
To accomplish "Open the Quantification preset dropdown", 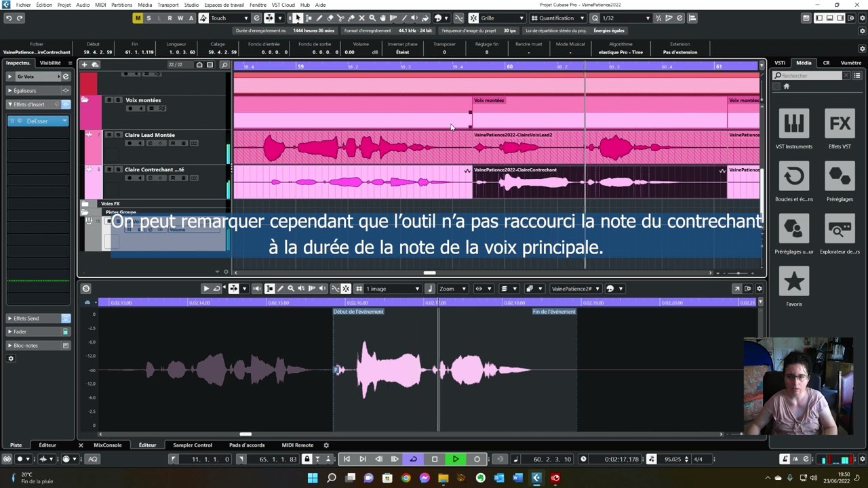I will 557,18.
